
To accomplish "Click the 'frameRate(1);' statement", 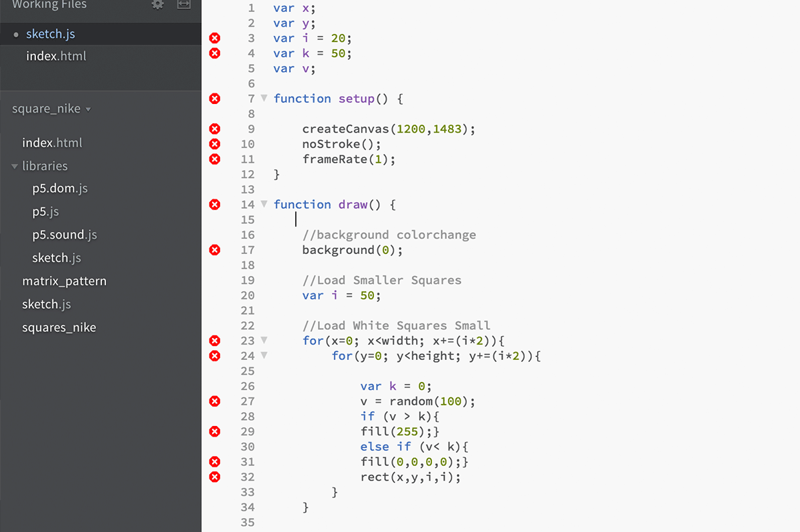I will [x=349, y=159].
